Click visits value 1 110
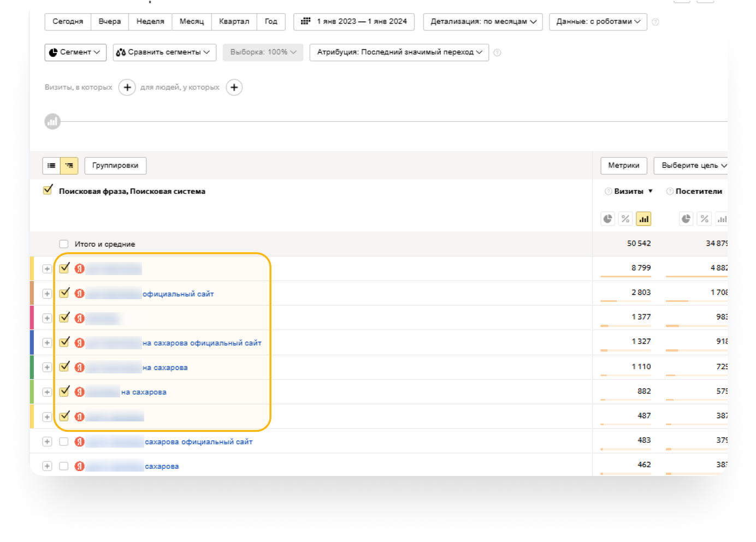 point(641,367)
